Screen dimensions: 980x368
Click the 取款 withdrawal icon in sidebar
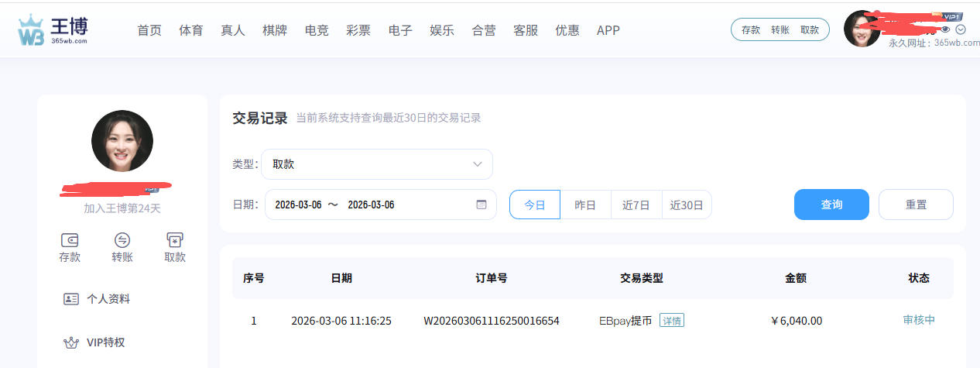coord(175,240)
